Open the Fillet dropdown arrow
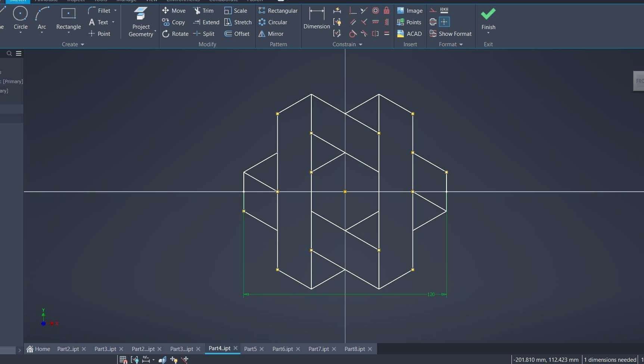Image resolution: width=644 pixels, height=364 pixels. click(x=115, y=11)
